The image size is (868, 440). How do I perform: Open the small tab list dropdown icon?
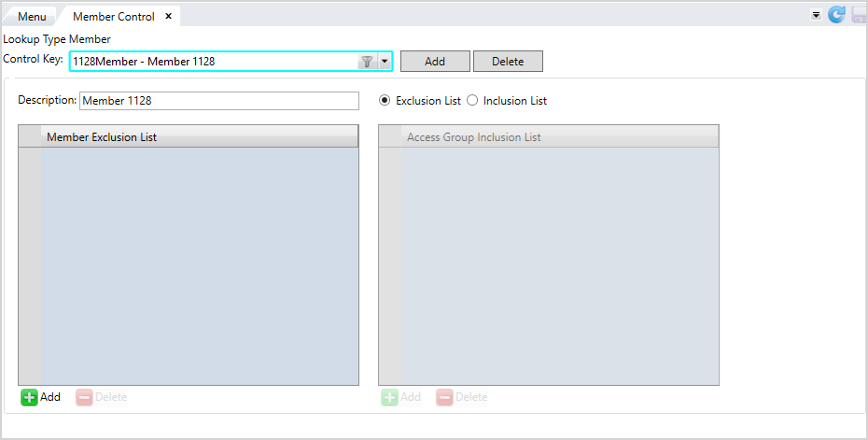point(816,15)
